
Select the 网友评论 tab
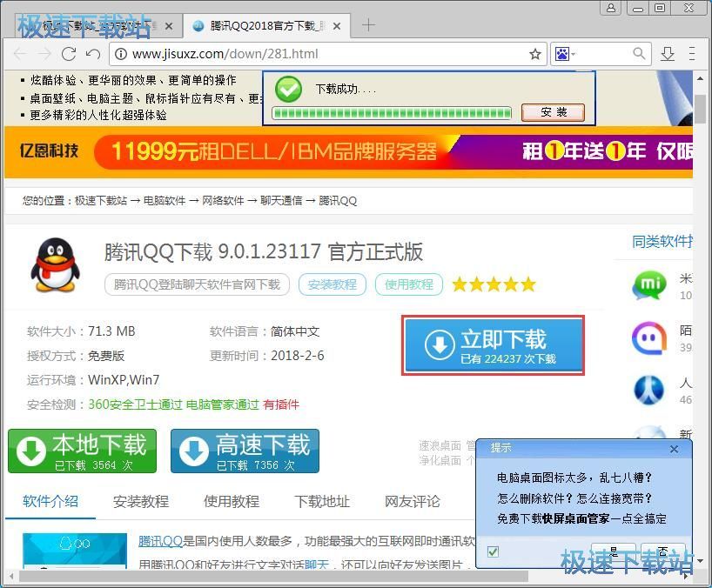[413, 501]
